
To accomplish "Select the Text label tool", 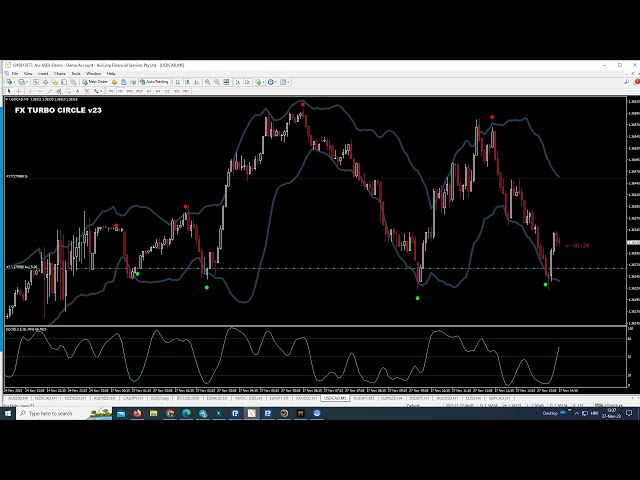I will (77, 91).
